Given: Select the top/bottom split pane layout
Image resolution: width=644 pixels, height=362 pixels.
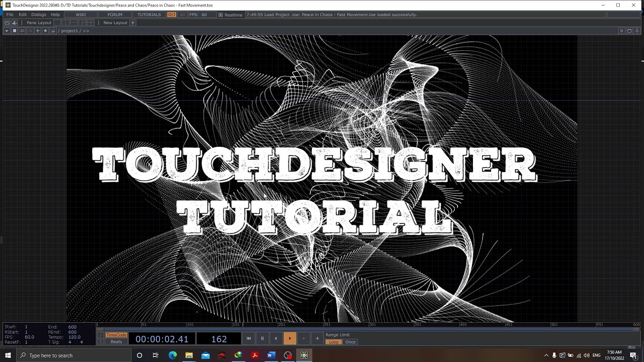Looking at the screenshot, I should [74, 23].
